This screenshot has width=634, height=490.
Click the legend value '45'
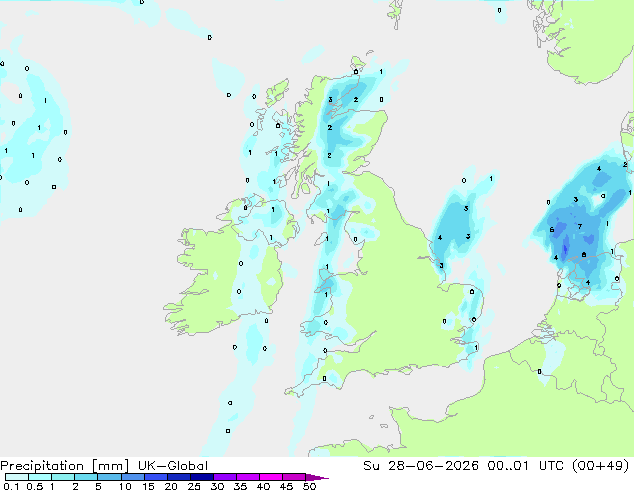coord(286,486)
